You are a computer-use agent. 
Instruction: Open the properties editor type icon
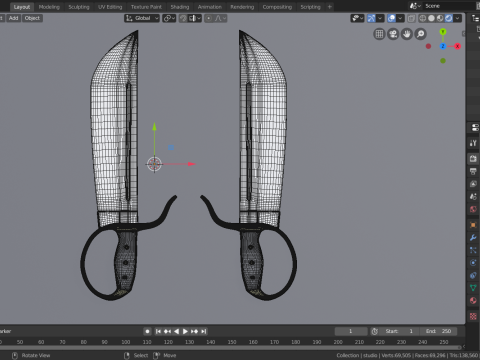click(x=475, y=127)
